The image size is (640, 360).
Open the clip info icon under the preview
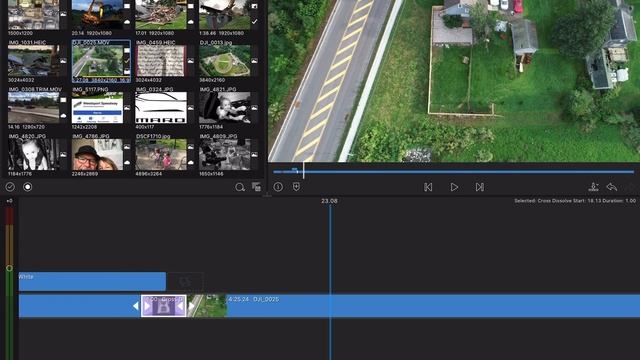pos(278,187)
